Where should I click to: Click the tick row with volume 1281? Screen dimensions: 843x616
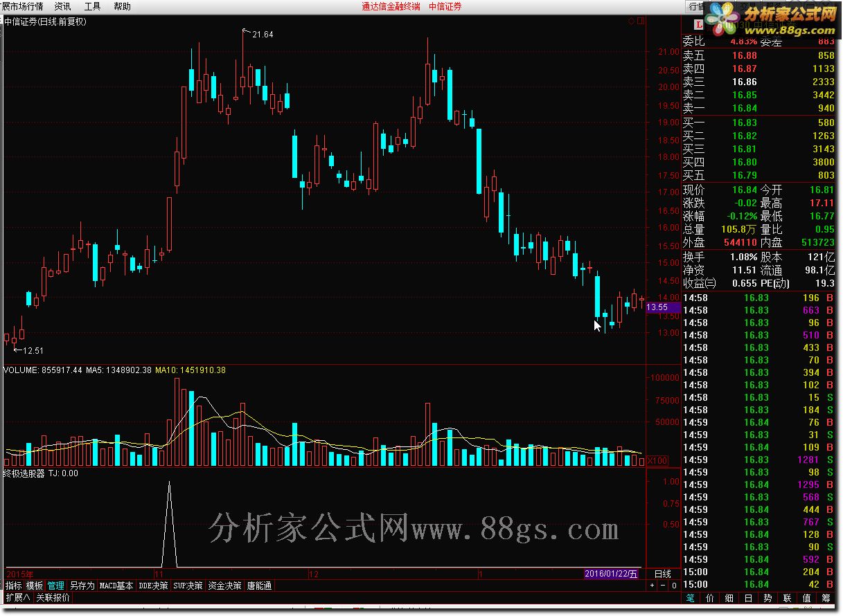click(x=759, y=460)
